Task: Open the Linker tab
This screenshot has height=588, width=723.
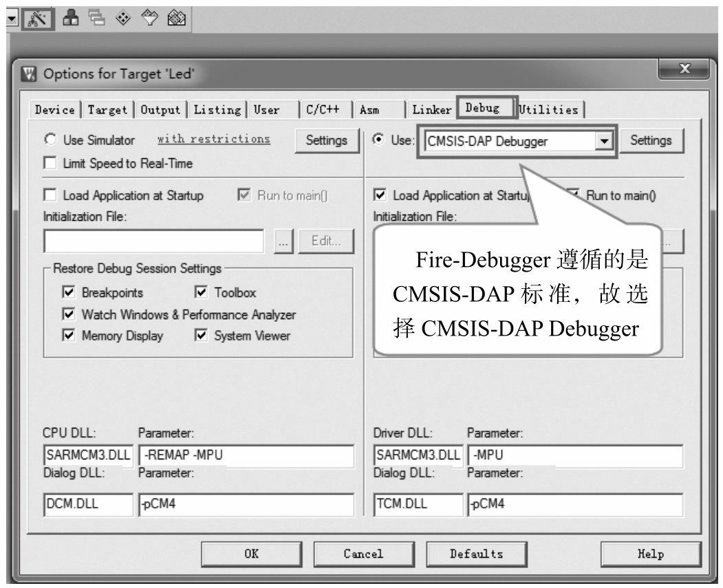Action: coord(433,109)
